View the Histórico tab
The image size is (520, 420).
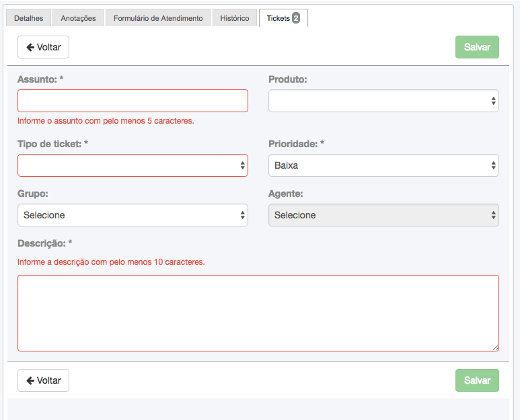[x=235, y=18]
